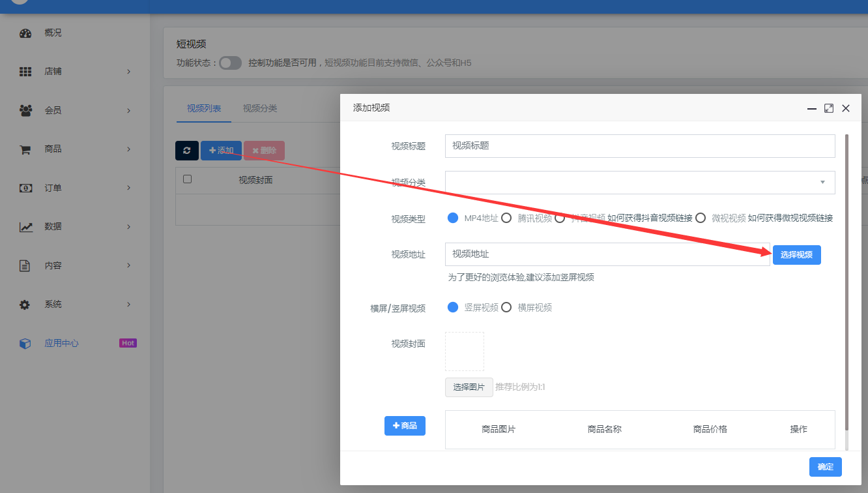Select the 横屏视频 radio option

506,307
